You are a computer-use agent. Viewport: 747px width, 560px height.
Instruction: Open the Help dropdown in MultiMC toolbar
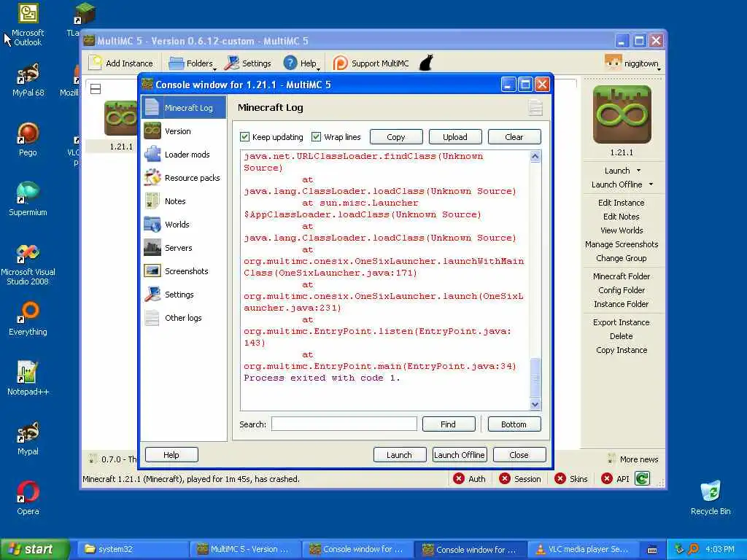click(301, 63)
